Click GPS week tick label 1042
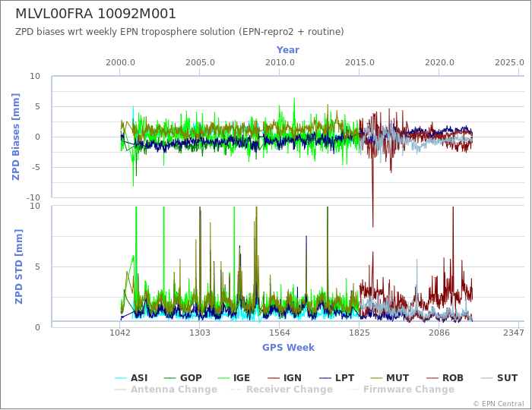 tap(120, 333)
